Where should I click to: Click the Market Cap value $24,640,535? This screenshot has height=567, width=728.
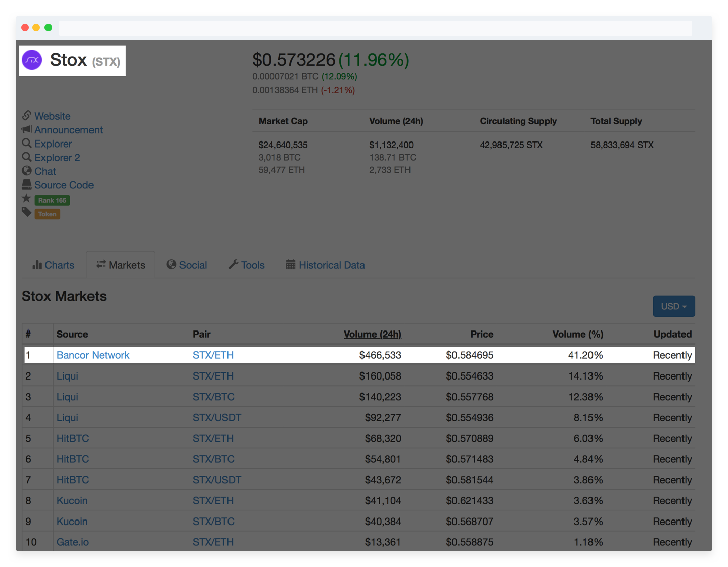(x=283, y=145)
